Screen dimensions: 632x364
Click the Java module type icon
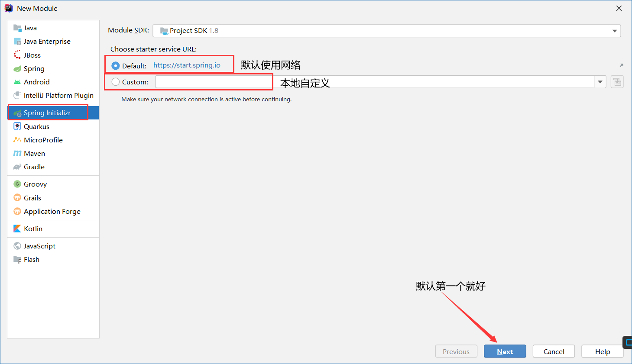pos(17,28)
